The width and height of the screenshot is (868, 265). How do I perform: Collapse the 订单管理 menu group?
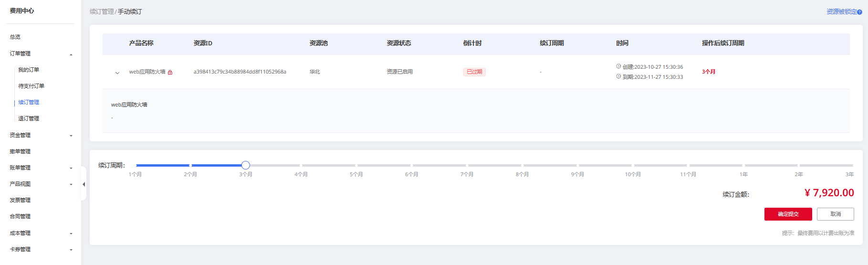(71, 54)
